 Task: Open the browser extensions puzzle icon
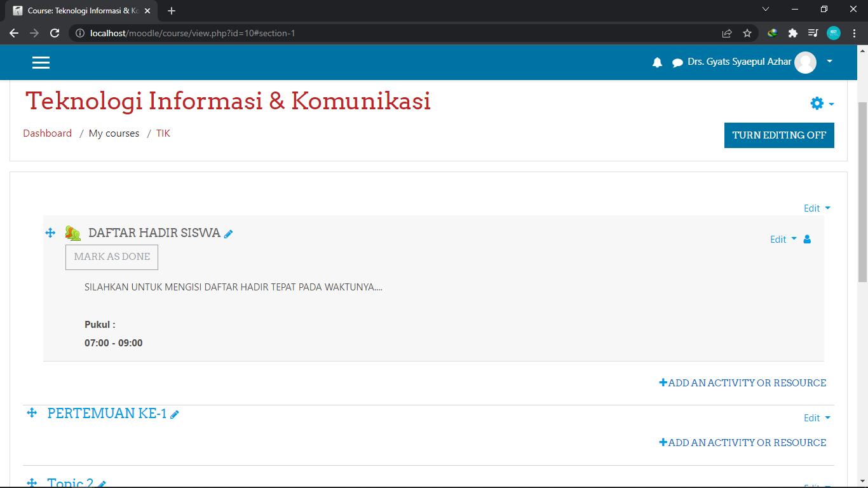click(x=792, y=33)
